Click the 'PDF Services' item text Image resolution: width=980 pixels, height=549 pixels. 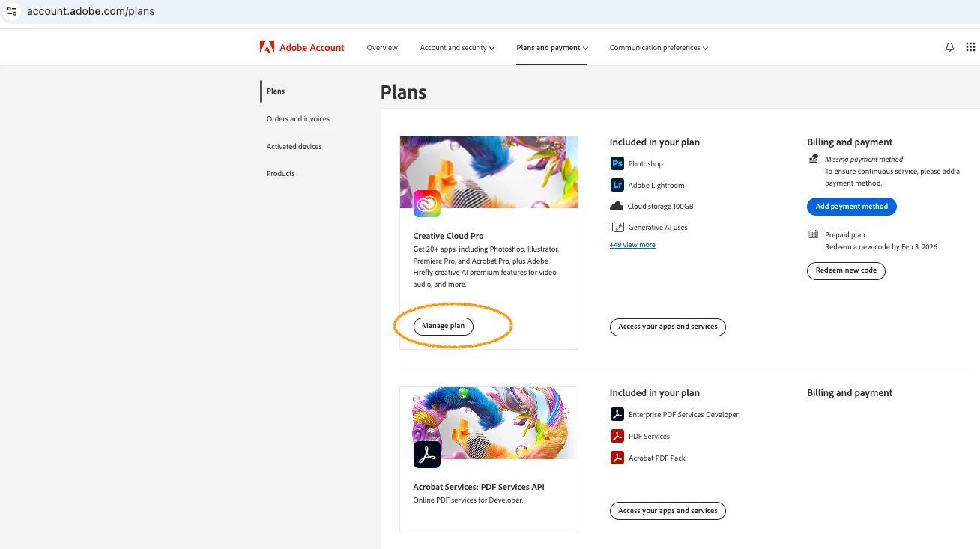(649, 437)
